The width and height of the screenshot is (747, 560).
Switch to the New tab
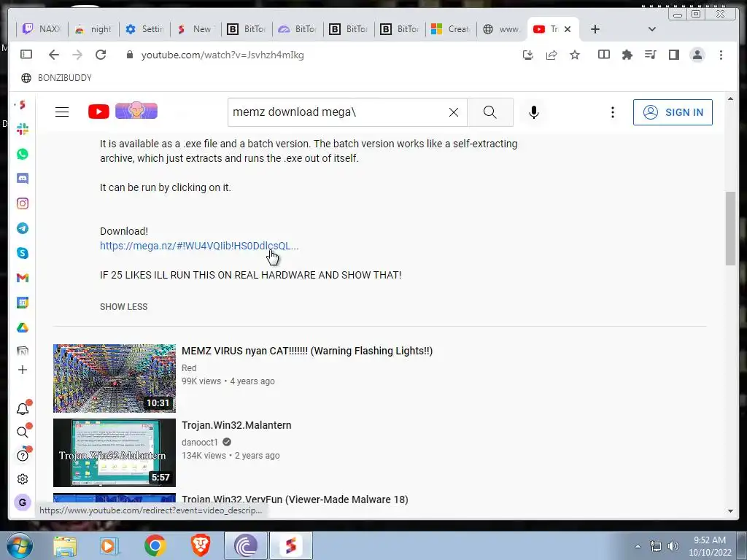196,29
